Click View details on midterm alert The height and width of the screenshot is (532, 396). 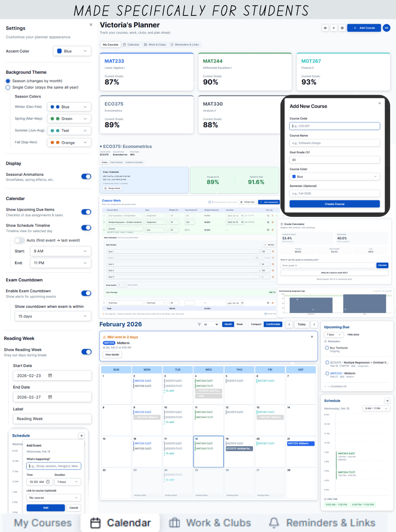(112, 355)
